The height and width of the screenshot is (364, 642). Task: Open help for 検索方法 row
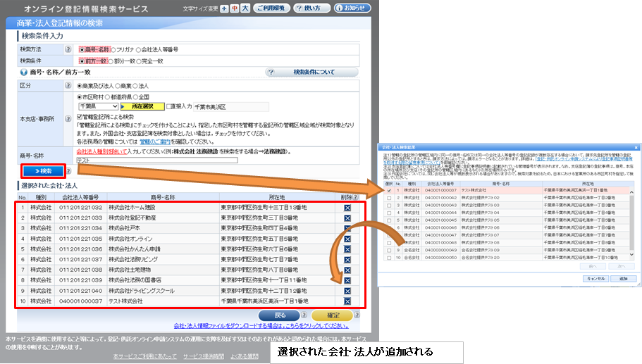(x=68, y=49)
